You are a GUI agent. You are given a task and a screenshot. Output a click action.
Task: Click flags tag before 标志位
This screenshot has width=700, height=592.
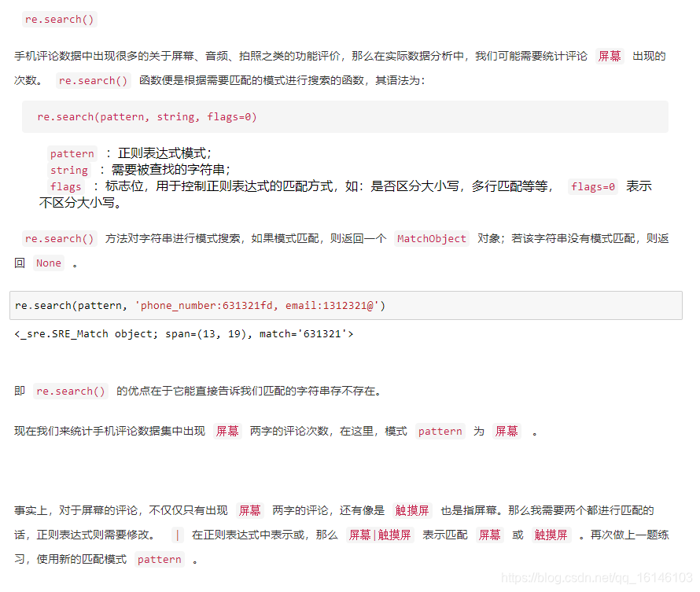pyautogui.click(x=65, y=186)
